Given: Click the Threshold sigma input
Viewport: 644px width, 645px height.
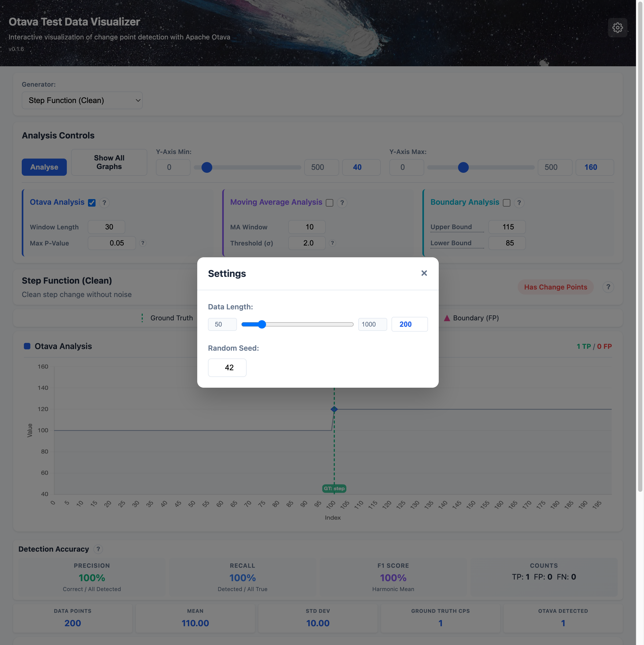Looking at the screenshot, I should [307, 243].
